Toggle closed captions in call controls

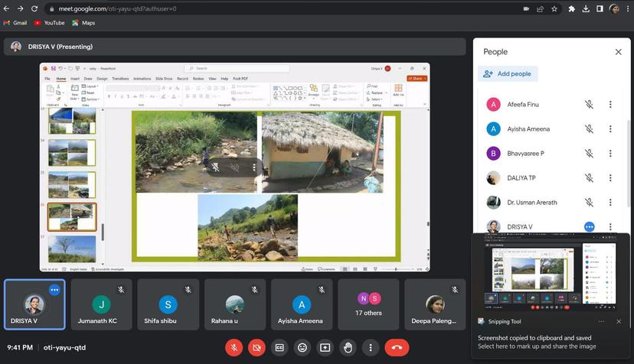pos(279,347)
